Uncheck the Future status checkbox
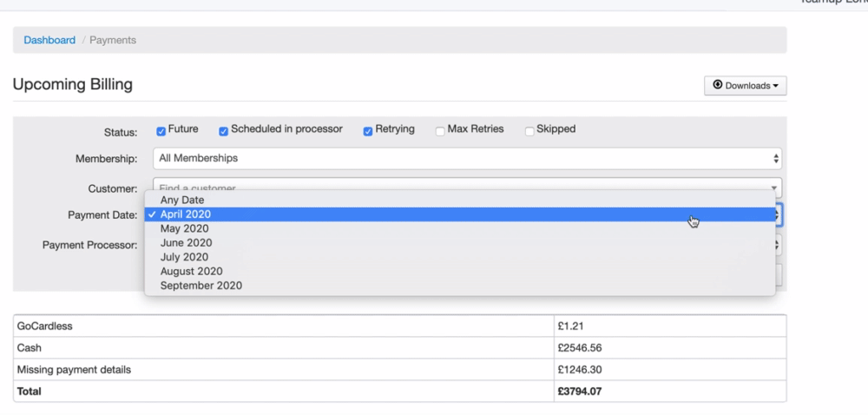868x415 pixels. click(x=161, y=131)
